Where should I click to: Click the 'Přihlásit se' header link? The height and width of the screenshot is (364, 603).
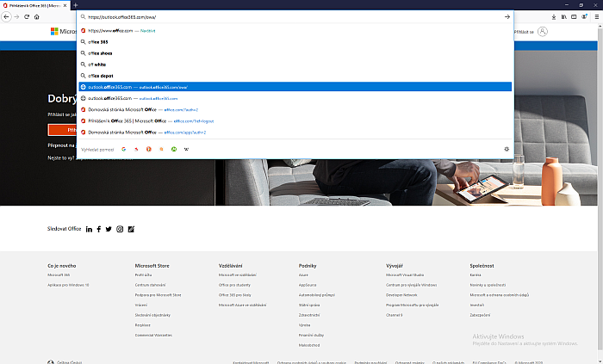pyautogui.click(x=524, y=32)
